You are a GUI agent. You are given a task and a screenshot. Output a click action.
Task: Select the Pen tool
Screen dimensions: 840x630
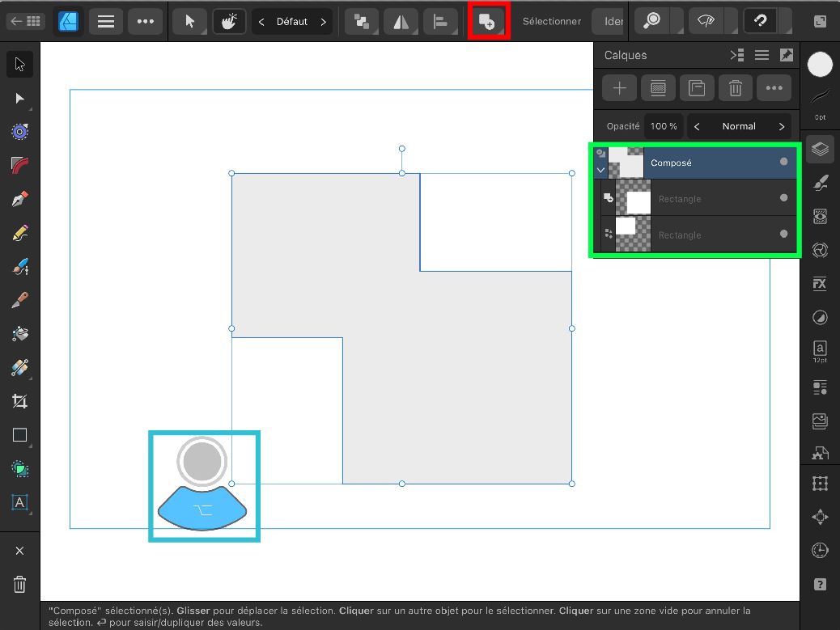coord(19,199)
